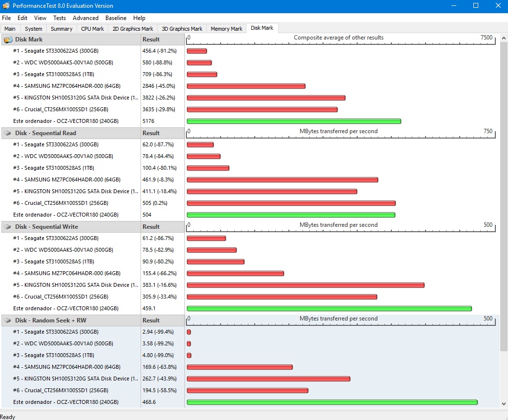Click the scroll down arrow of the vertical scrollbar
Image resolution: width=508 pixels, height=420 pixels.
click(504, 404)
